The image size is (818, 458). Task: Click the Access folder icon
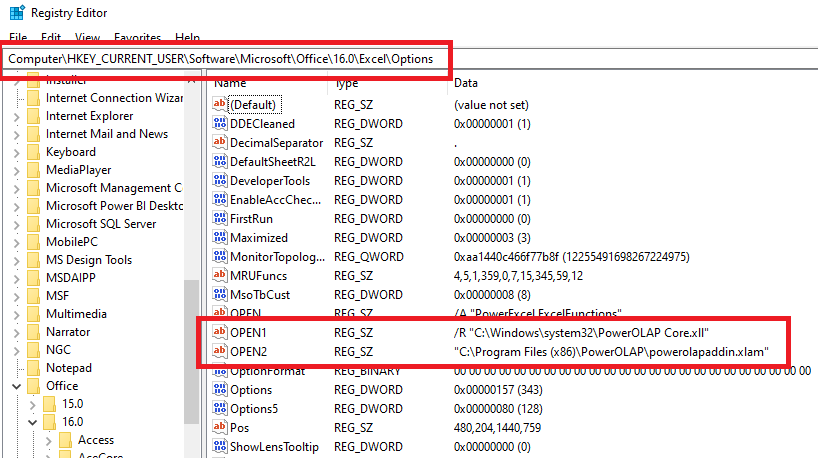(x=66, y=440)
